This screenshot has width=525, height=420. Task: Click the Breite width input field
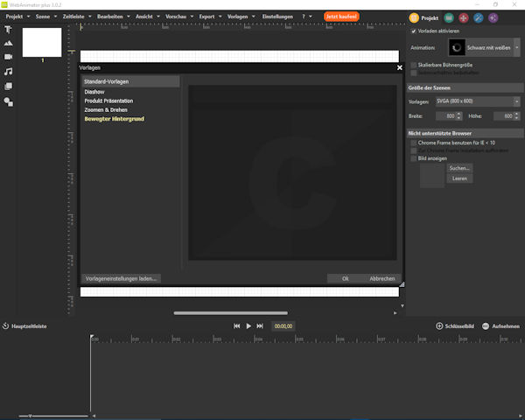[x=446, y=115]
